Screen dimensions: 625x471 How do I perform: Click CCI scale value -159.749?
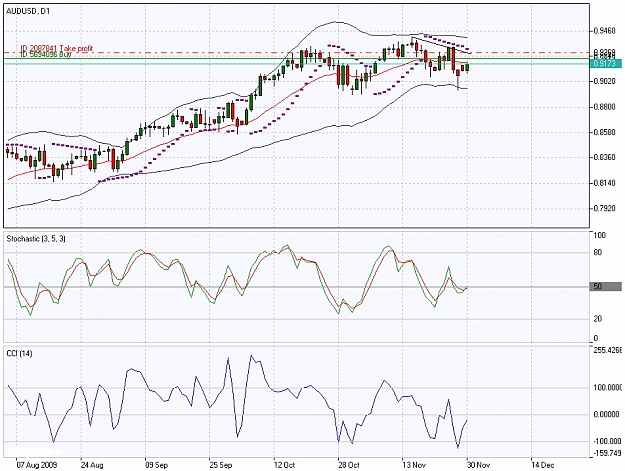click(607, 453)
